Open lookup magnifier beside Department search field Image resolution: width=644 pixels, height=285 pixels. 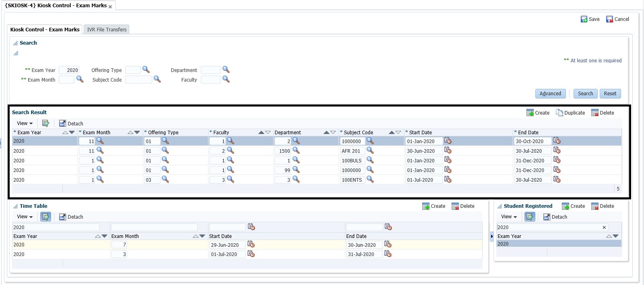tap(226, 70)
